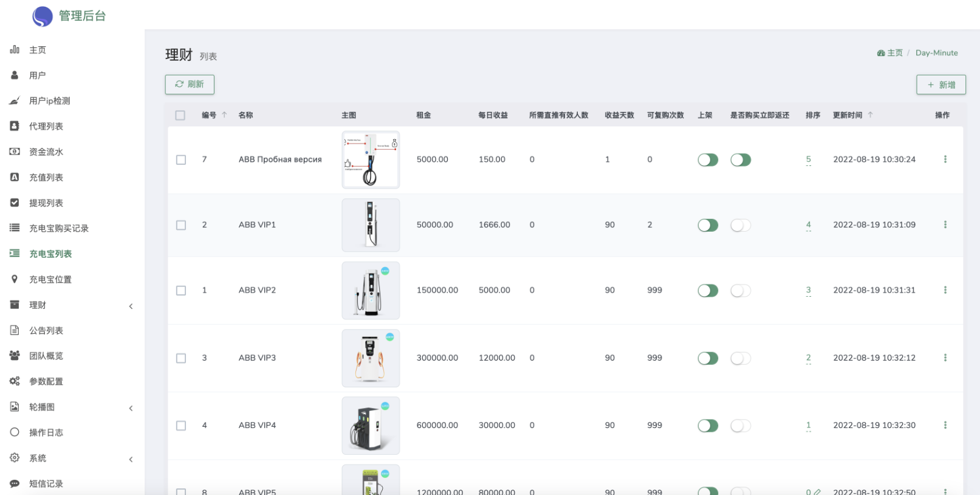Screen dimensions: 980x495
Task: Open ABB VIP3 product thumbnail image
Action: 371,358
